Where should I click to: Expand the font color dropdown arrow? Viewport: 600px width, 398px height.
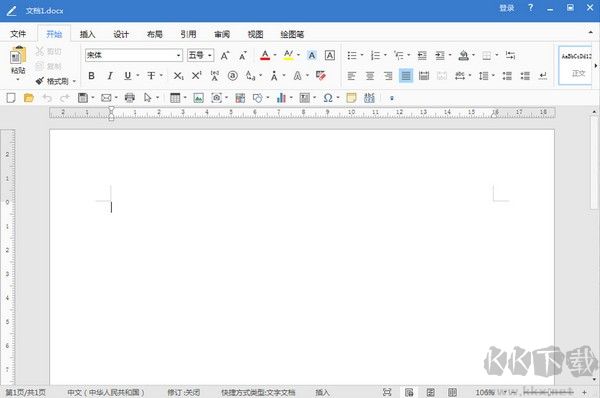pos(275,55)
